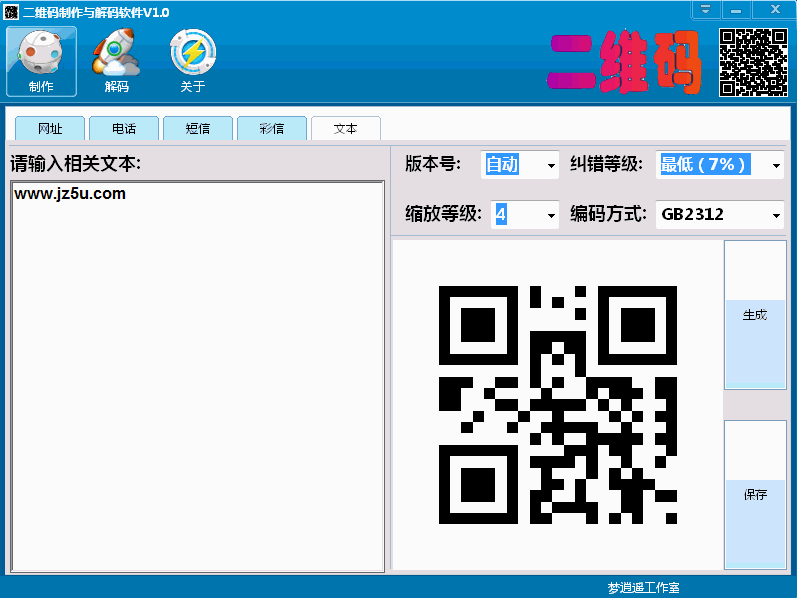
Task: Open the 解码 (decode) rocket icon
Action: [x=116, y=62]
